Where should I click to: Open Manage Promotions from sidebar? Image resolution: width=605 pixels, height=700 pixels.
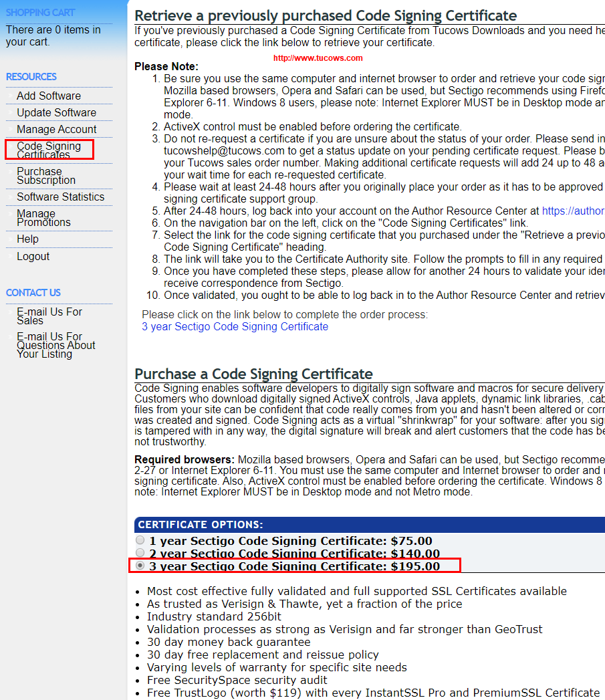click(43, 218)
